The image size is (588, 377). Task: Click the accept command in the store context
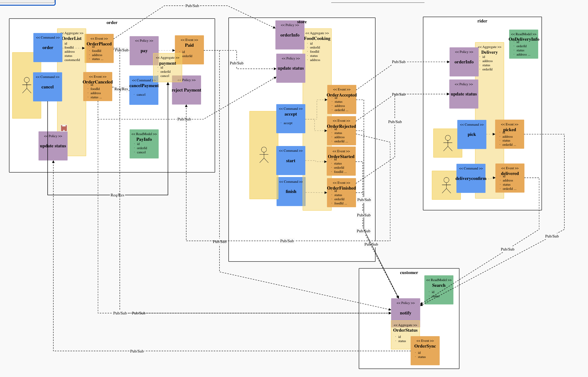point(291,118)
